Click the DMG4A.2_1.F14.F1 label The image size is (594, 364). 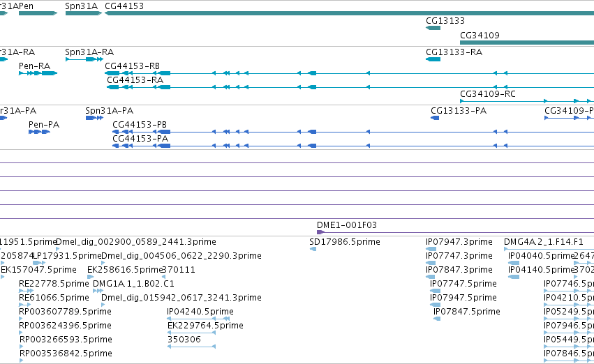(544, 242)
